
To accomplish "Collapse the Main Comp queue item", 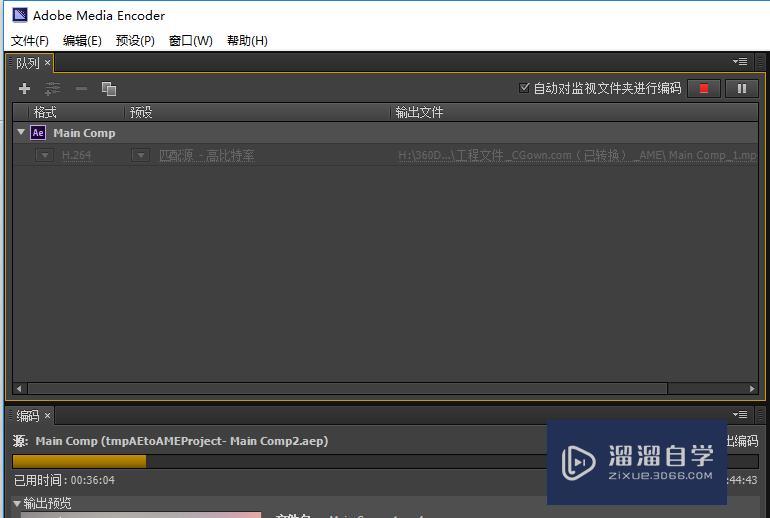I will click(21, 132).
